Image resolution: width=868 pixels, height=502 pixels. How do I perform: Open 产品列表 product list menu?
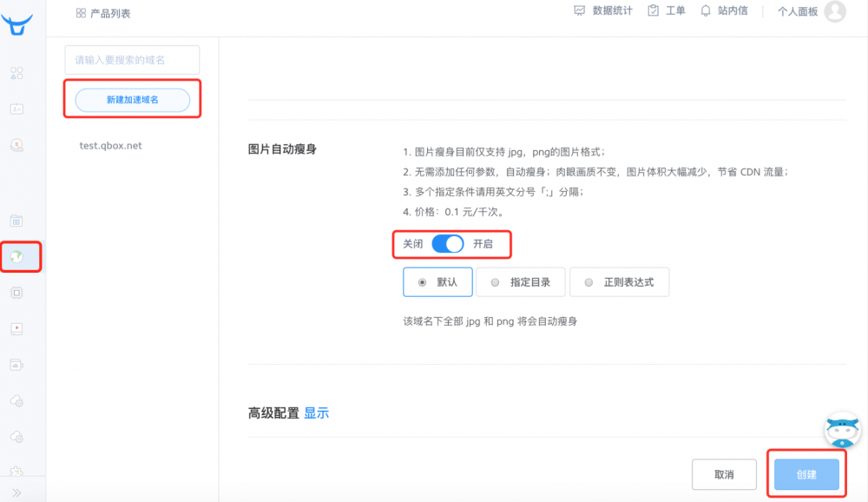click(103, 13)
